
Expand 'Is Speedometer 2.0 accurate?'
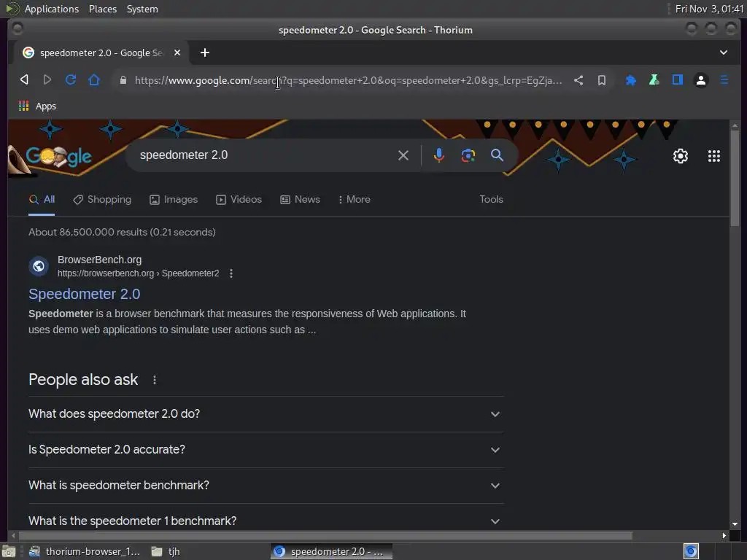click(266, 449)
